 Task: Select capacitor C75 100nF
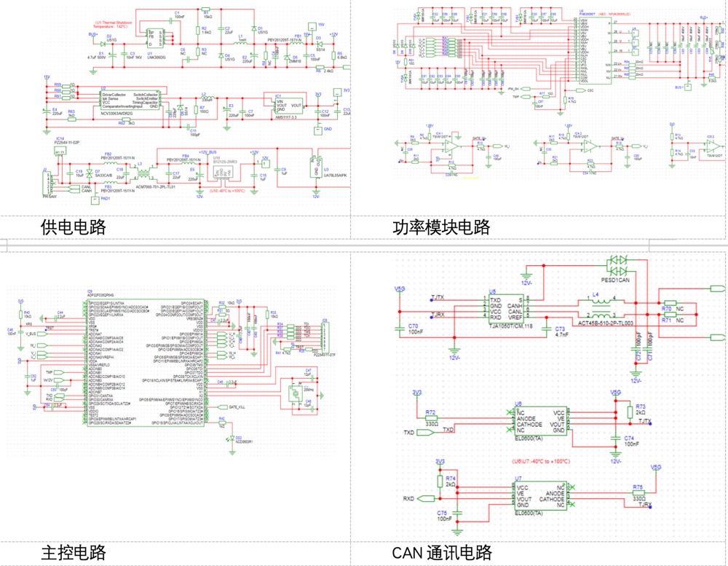(457, 512)
